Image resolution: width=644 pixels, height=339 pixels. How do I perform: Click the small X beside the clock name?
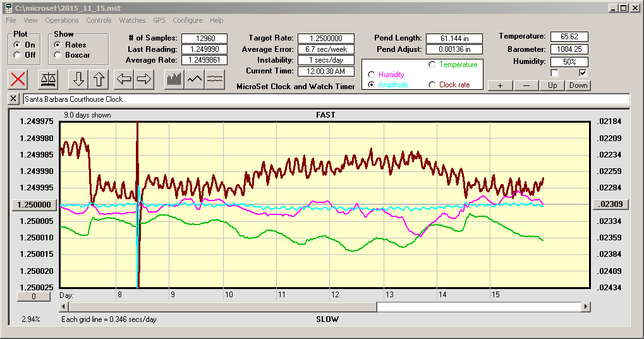[x=13, y=99]
